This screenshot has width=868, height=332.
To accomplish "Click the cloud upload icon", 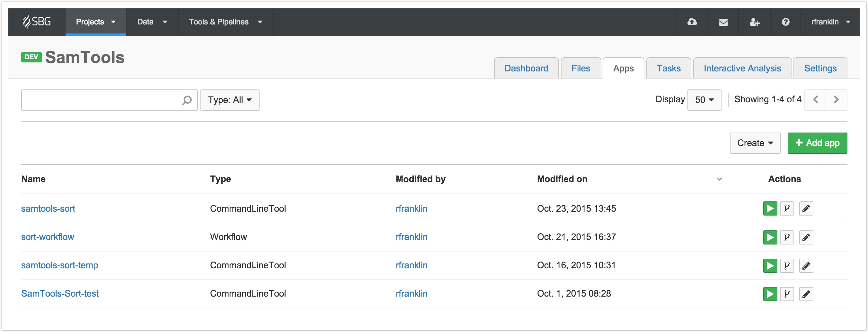I will [692, 22].
